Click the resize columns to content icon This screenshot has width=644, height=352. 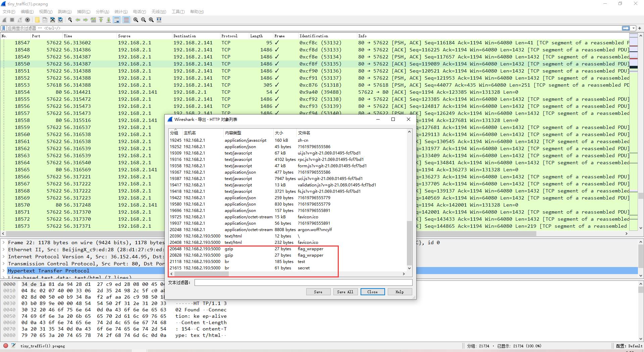point(159,20)
